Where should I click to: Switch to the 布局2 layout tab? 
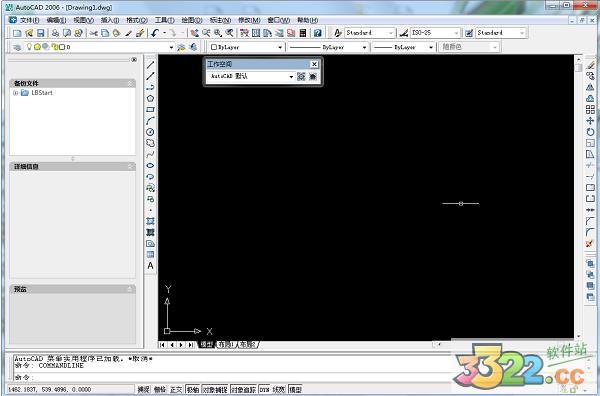pos(248,345)
